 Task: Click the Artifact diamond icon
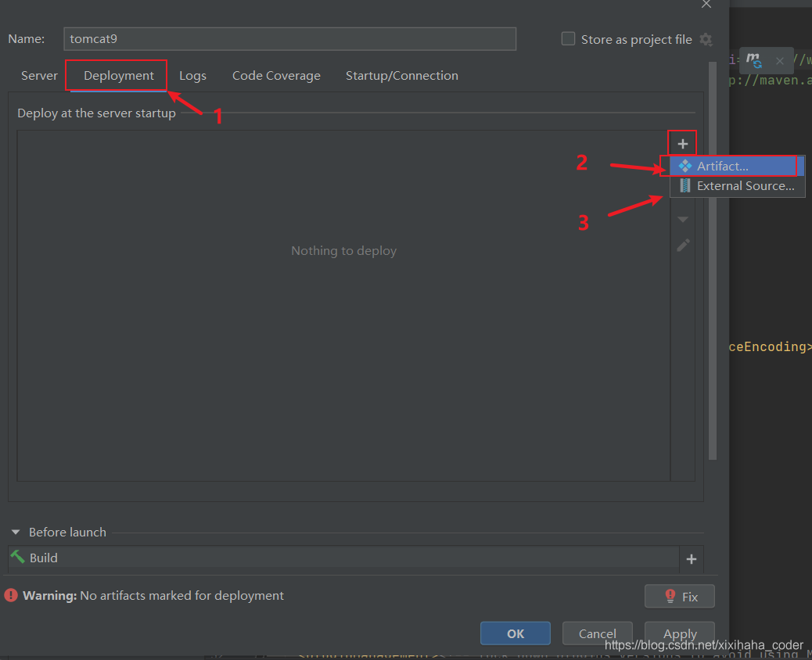(x=684, y=166)
